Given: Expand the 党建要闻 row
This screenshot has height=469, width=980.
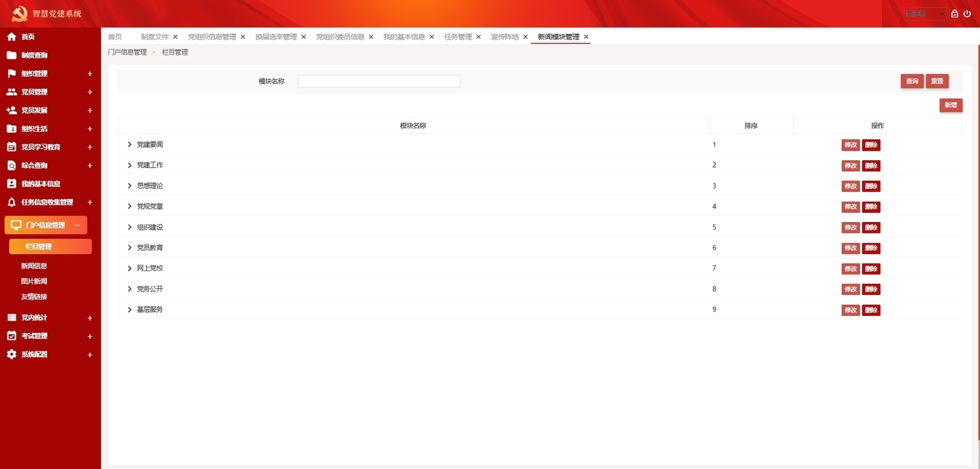Looking at the screenshot, I should (130, 145).
